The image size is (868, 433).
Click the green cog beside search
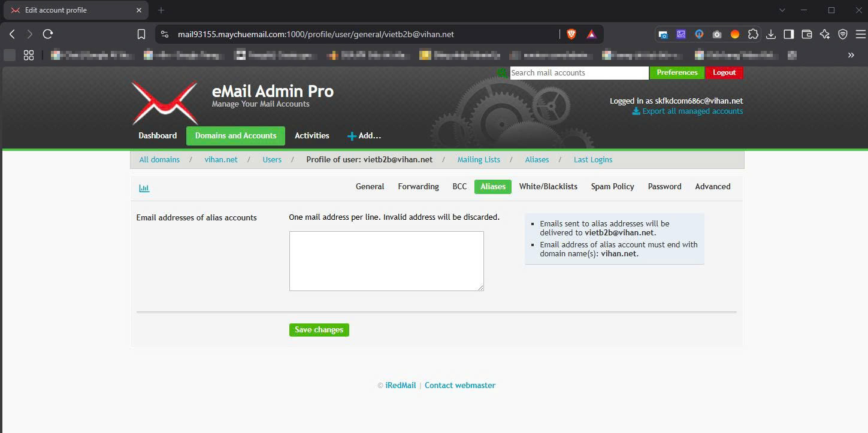point(502,72)
